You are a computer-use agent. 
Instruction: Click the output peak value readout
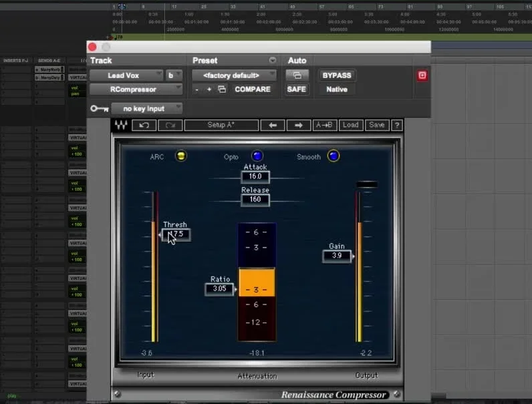[x=366, y=353]
